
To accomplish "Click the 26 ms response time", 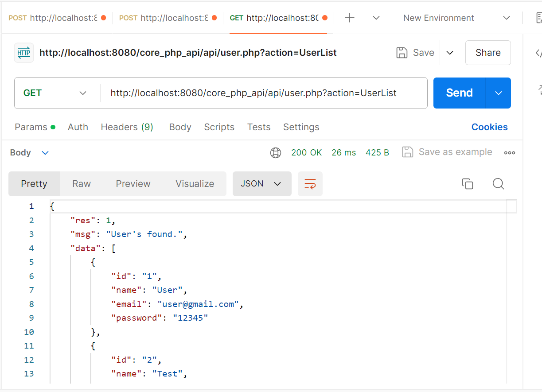I will coord(344,153).
